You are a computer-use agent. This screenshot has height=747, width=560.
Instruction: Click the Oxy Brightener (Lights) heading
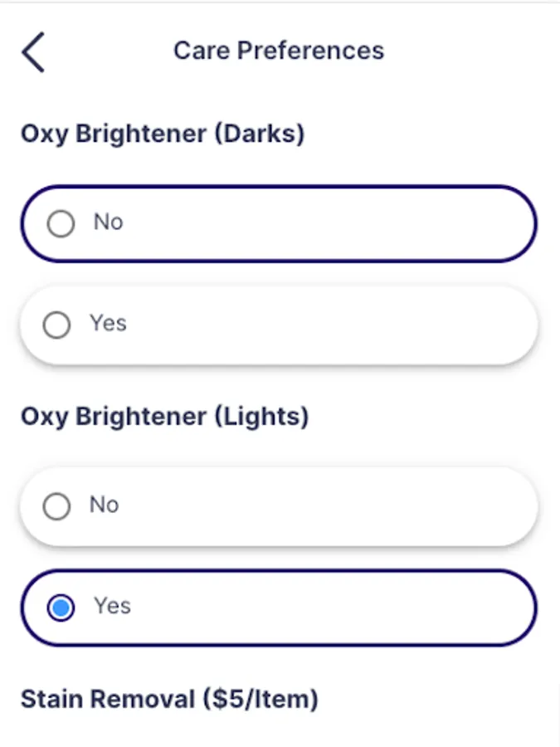[164, 417]
